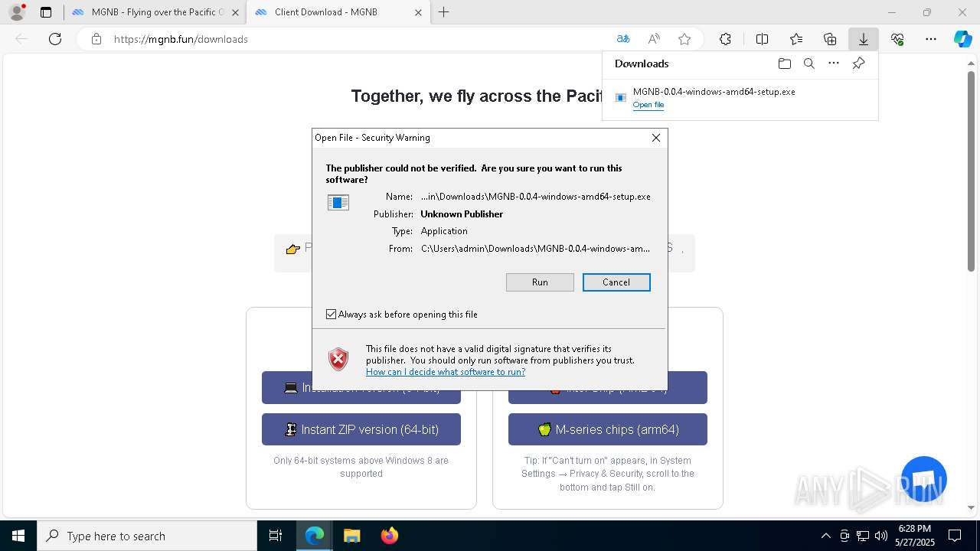Cancel the Open File security warning
The image size is (980, 551).
pyautogui.click(x=616, y=282)
